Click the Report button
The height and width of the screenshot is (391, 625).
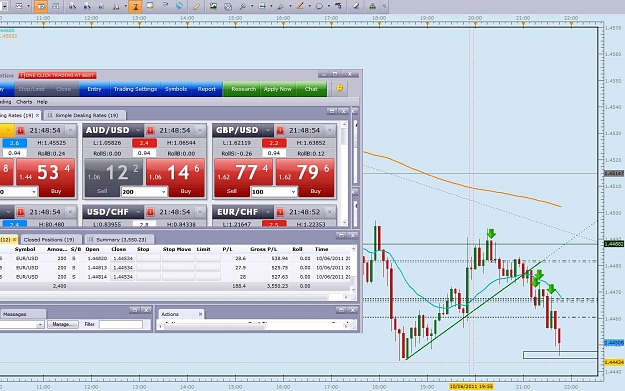[x=206, y=89]
